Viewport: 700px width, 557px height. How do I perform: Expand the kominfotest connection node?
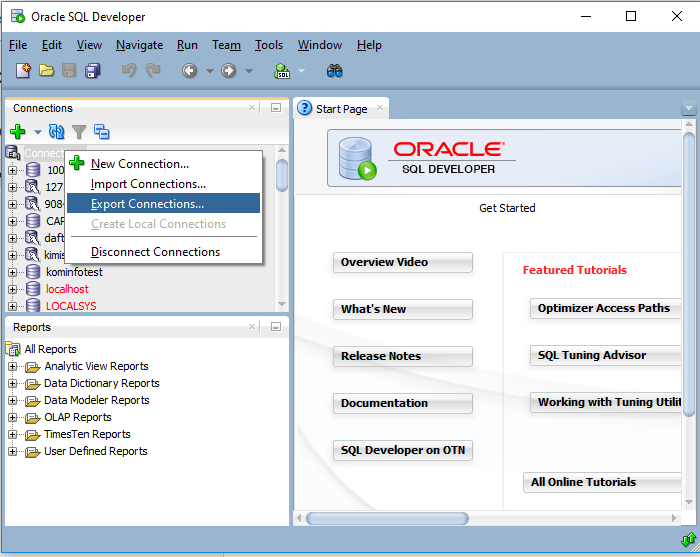(x=12, y=272)
